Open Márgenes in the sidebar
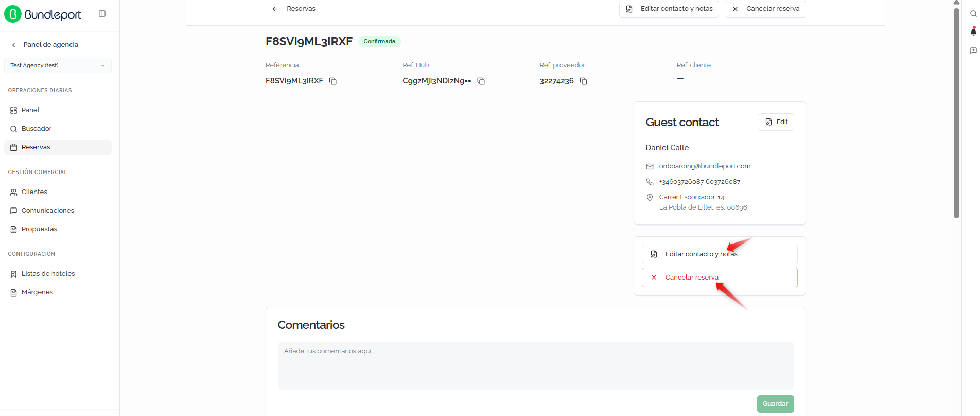980x416 pixels. 58,292
